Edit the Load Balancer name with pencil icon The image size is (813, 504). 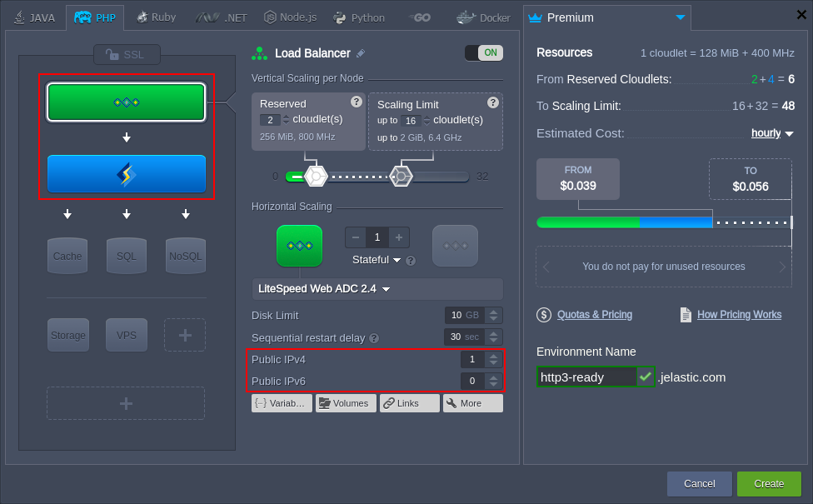(361, 53)
